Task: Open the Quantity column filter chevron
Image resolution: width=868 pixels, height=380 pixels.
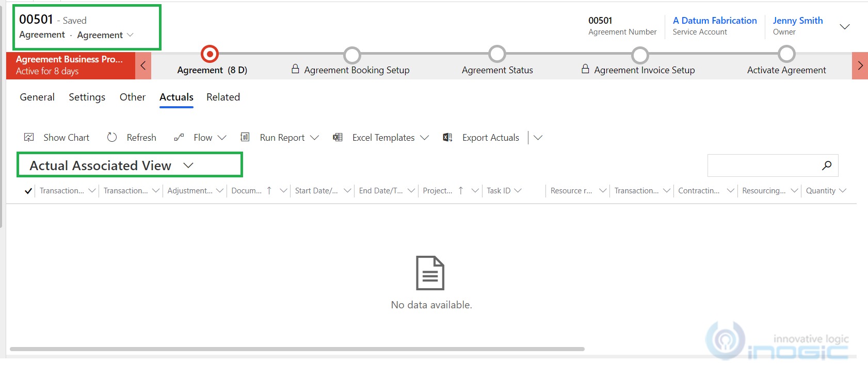Action: [843, 191]
